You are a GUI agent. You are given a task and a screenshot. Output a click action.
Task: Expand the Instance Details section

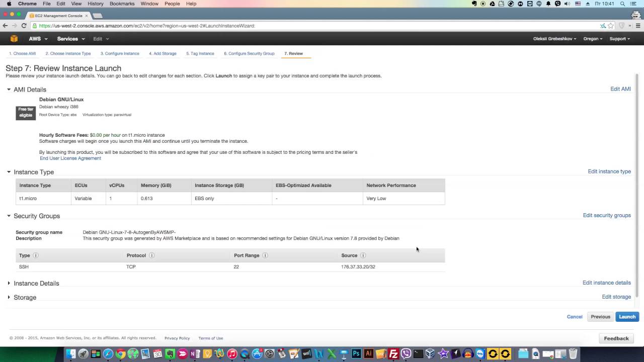coord(9,283)
